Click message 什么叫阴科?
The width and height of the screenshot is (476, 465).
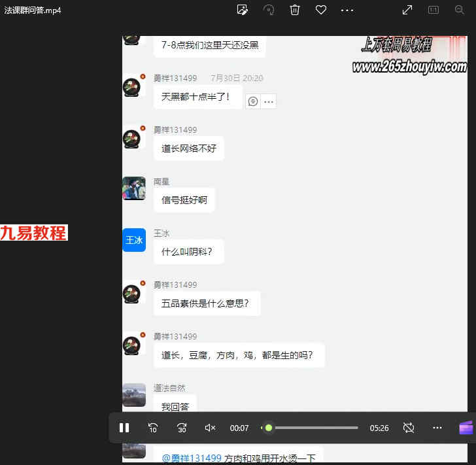point(189,252)
